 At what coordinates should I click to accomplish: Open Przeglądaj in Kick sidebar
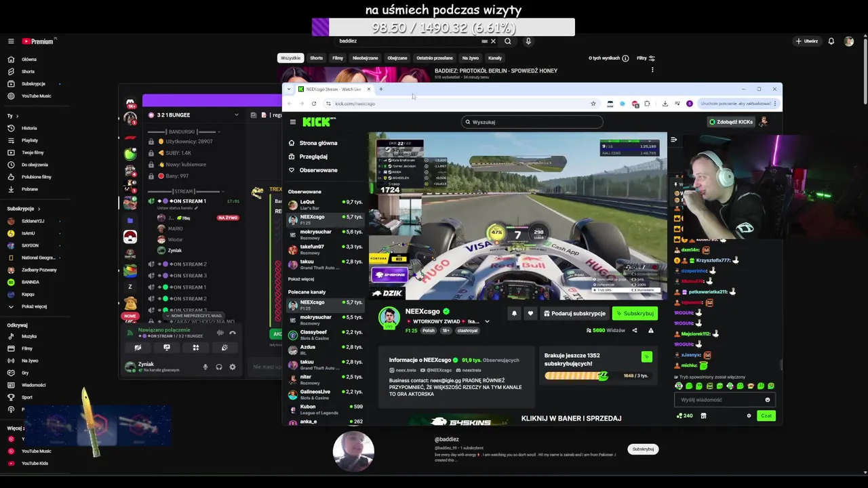[313, 157]
